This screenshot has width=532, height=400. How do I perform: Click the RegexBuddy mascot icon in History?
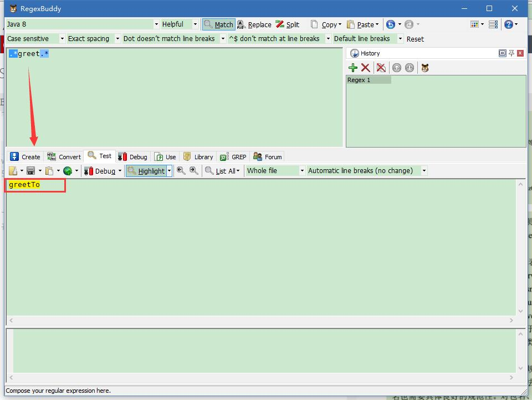click(x=425, y=68)
